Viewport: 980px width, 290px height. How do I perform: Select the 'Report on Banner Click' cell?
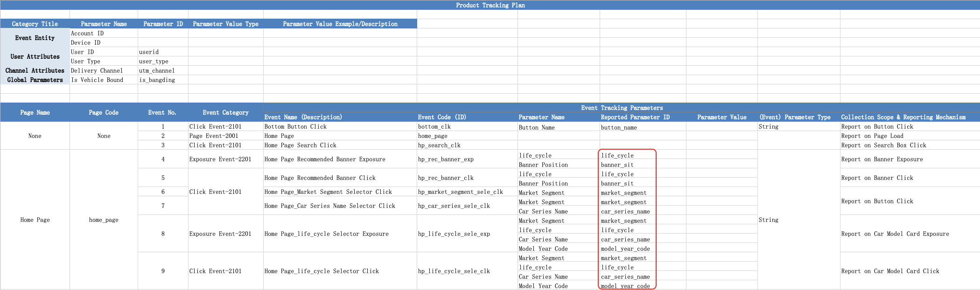pos(910,178)
